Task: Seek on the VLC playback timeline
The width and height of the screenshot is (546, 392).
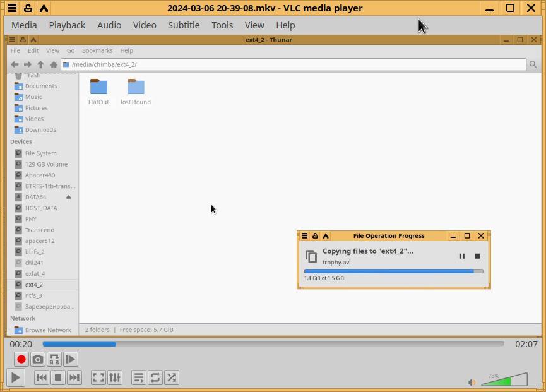Action: 273,343
